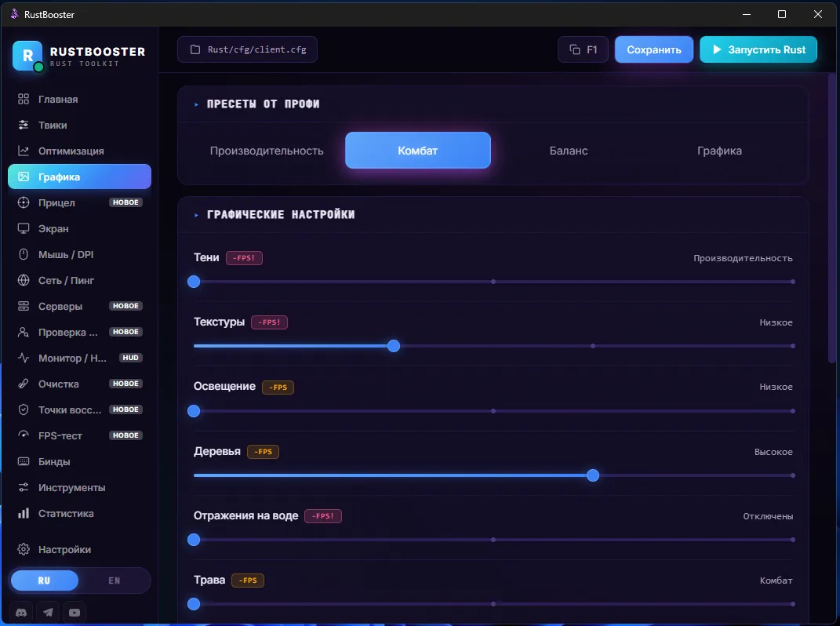Collapse the Графические настройки section
Image resolution: width=840 pixels, height=626 pixels.
pyautogui.click(x=196, y=215)
